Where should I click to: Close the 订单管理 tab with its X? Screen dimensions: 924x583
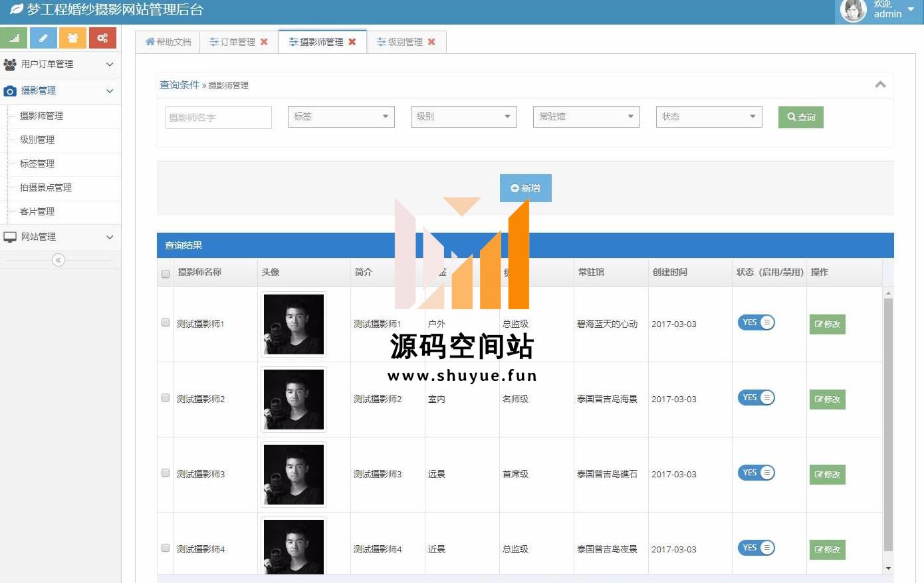(x=264, y=42)
